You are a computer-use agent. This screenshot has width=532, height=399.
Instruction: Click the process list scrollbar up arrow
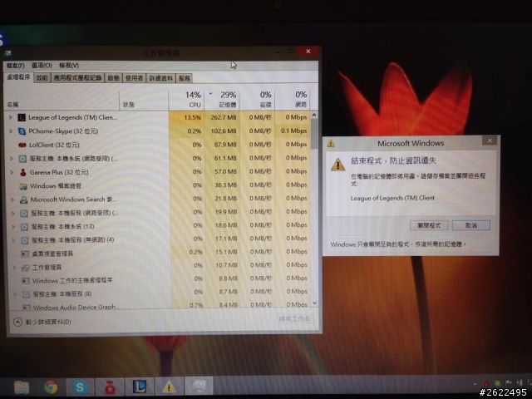tap(314, 116)
